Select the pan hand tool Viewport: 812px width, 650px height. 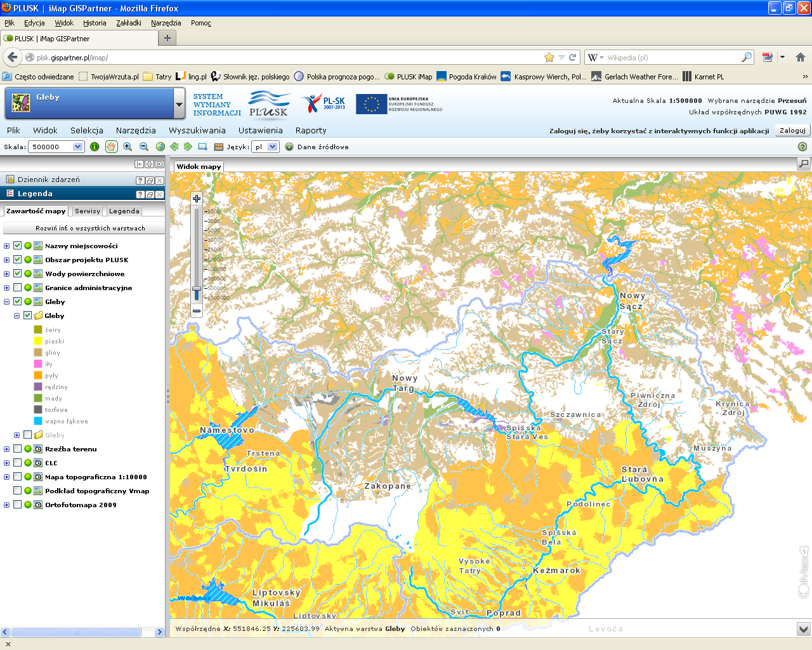(x=111, y=147)
